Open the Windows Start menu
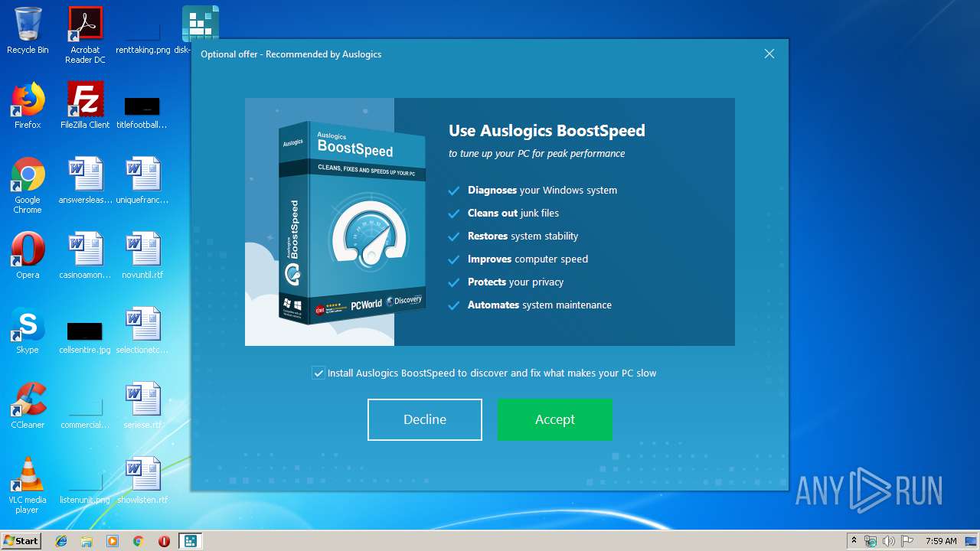The width and height of the screenshot is (980, 551). 21,541
